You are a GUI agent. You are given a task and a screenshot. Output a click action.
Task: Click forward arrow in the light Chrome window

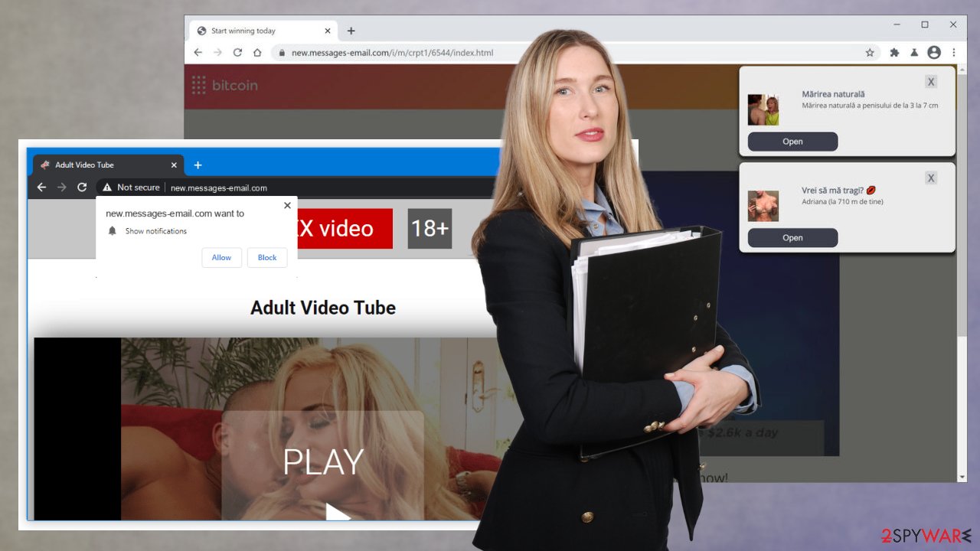(217, 53)
